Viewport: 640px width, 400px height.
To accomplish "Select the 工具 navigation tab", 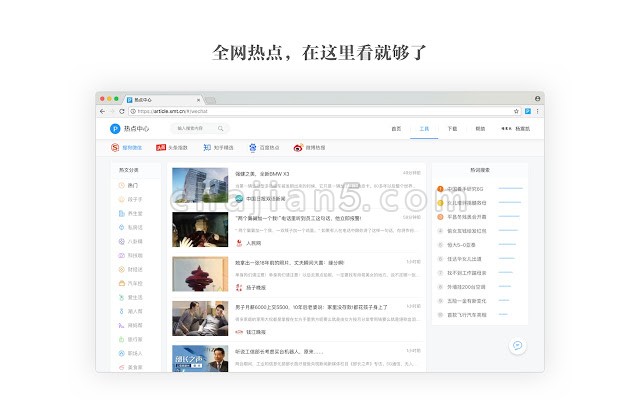I will tap(424, 129).
